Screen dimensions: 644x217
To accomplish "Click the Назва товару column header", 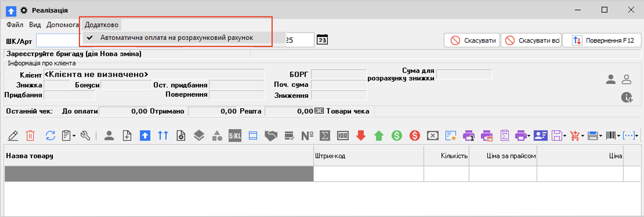I will pyautogui.click(x=159, y=156).
